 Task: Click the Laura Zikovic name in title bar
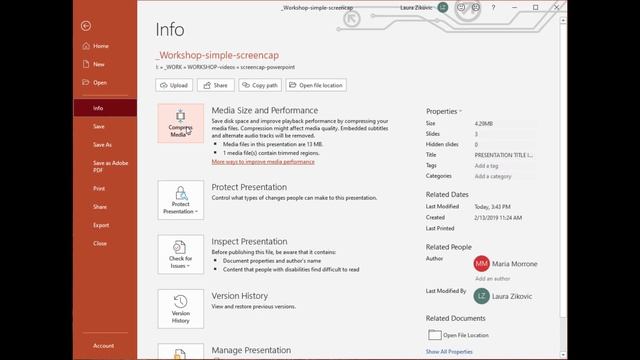pos(416,8)
